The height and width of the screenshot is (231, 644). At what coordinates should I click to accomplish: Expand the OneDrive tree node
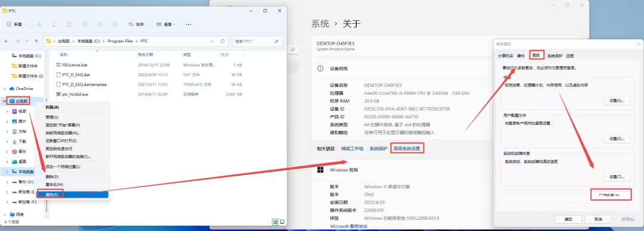click(5, 89)
